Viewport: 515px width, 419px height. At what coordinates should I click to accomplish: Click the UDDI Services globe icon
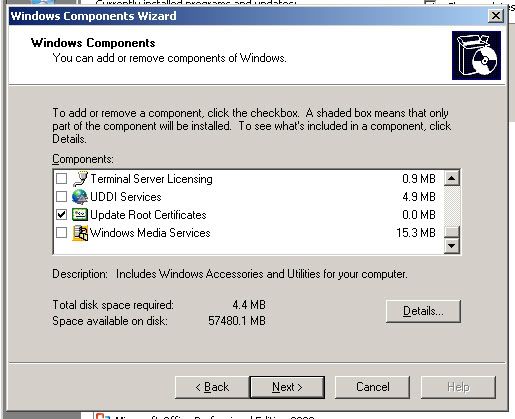[x=80, y=197]
